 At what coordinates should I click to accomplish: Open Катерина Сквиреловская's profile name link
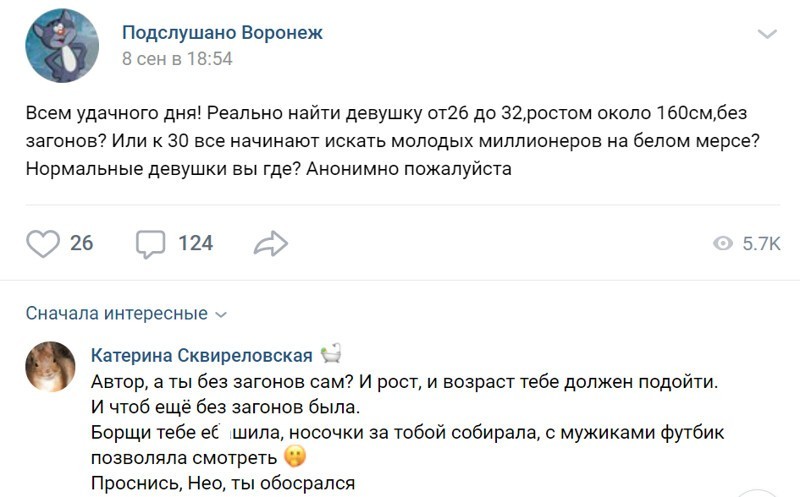click(x=201, y=355)
